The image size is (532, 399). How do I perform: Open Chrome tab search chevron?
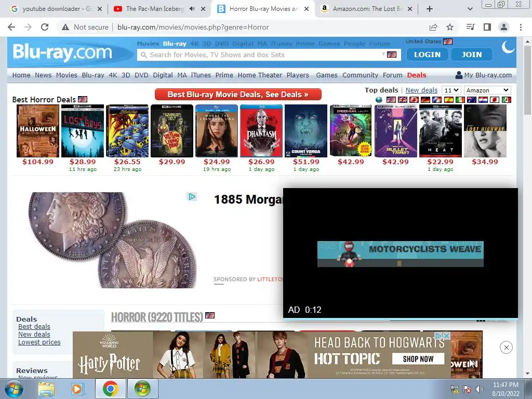pyautogui.click(x=470, y=9)
